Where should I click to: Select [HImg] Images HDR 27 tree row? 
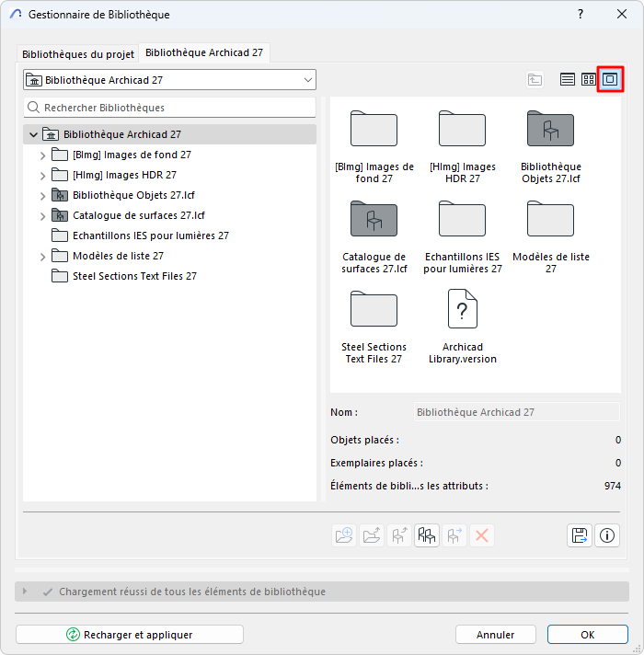click(169, 175)
